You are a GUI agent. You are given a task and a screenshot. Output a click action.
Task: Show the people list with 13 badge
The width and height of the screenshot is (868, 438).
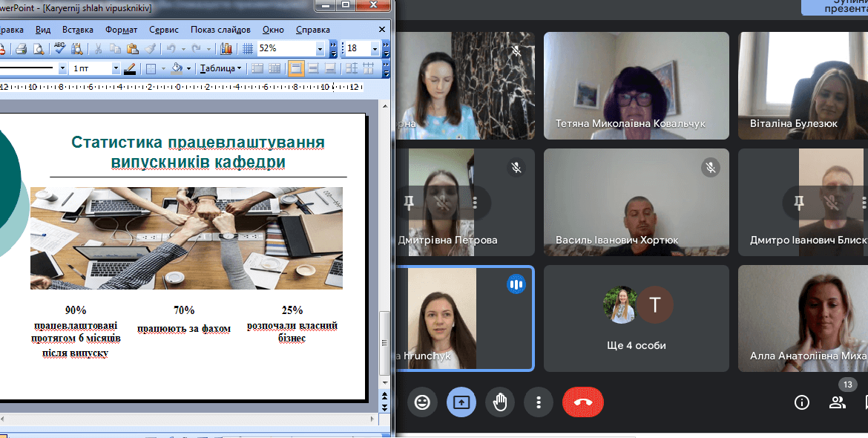tap(838, 402)
